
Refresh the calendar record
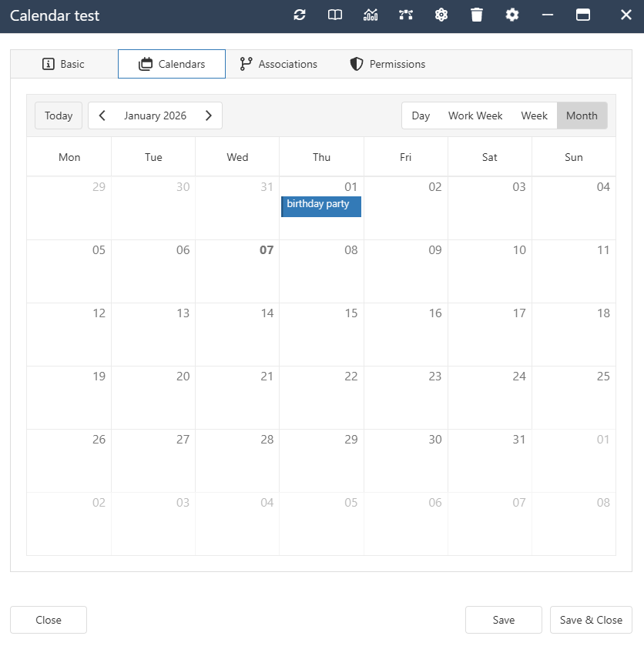point(300,14)
